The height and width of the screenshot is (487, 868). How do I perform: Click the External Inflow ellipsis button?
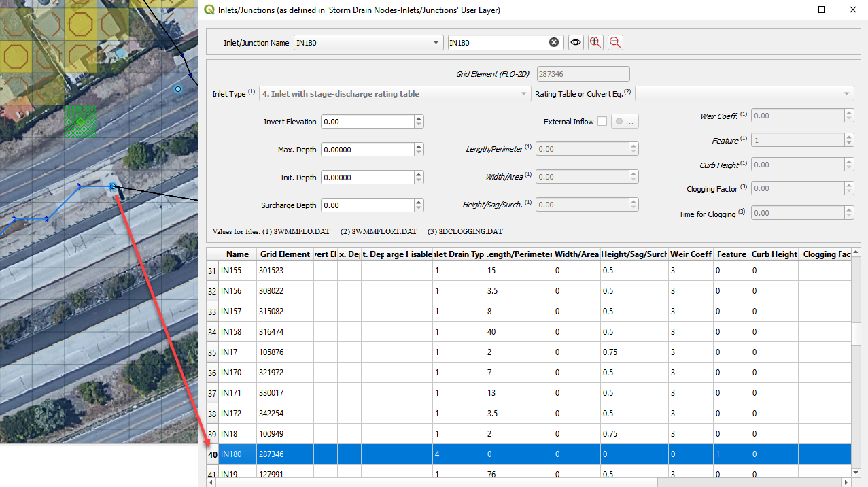point(625,122)
